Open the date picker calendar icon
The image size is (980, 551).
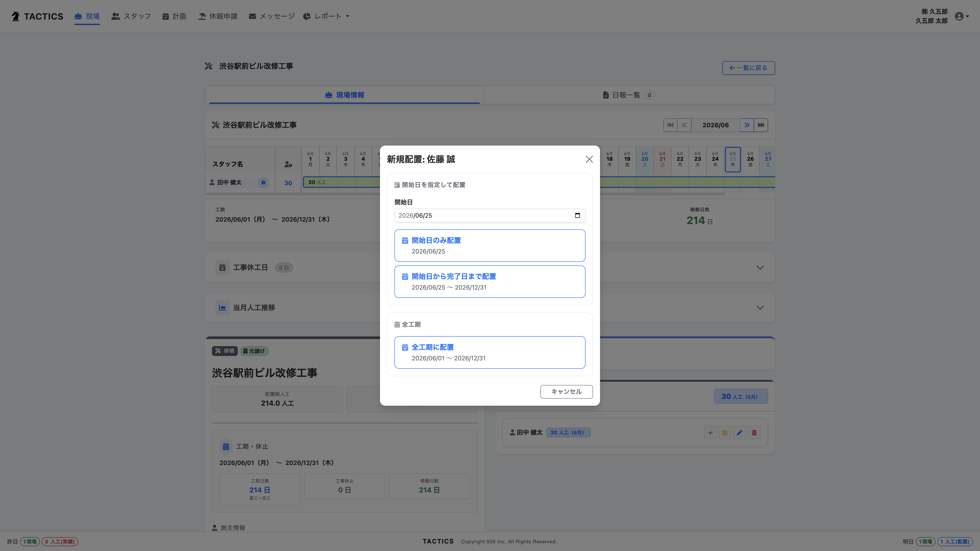[577, 215]
